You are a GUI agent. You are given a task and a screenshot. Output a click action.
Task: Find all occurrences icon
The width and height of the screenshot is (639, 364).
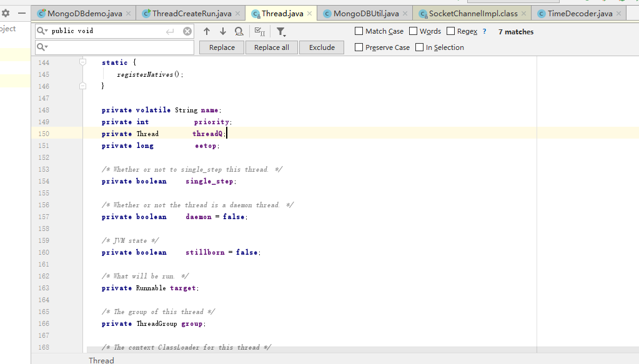[x=239, y=31]
